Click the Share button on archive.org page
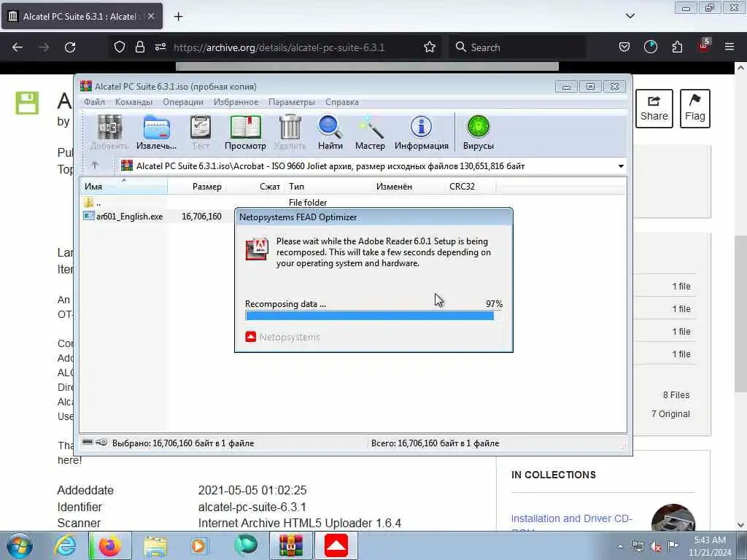Image resolution: width=747 pixels, height=560 pixels. [654, 109]
